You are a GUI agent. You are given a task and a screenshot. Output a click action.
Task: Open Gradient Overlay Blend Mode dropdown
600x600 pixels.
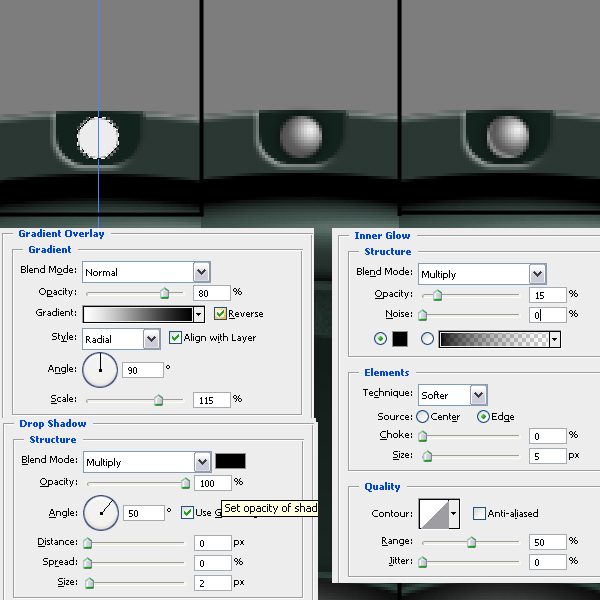pyautogui.click(x=146, y=272)
